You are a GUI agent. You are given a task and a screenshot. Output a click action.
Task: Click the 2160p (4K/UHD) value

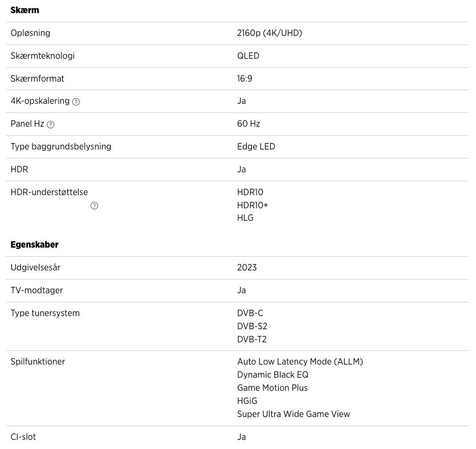pyautogui.click(x=269, y=33)
